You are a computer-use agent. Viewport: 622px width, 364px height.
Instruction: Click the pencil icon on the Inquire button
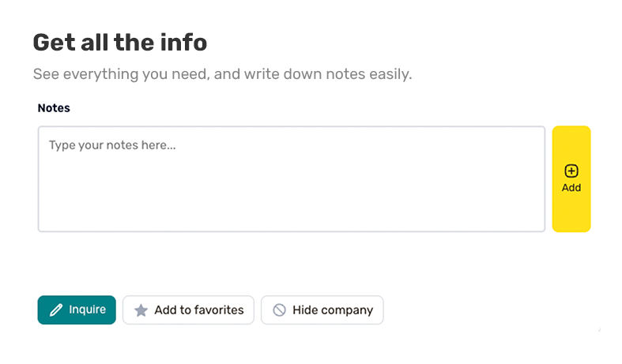click(x=56, y=310)
